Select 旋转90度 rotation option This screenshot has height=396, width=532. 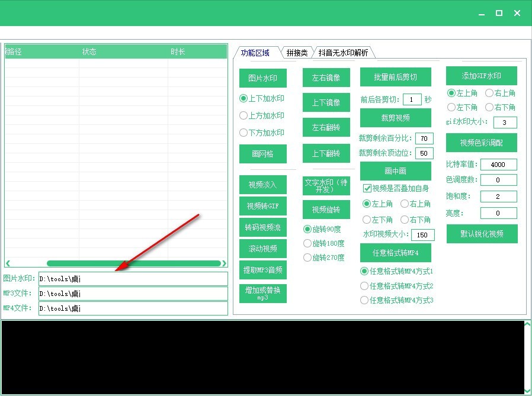tap(322, 229)
